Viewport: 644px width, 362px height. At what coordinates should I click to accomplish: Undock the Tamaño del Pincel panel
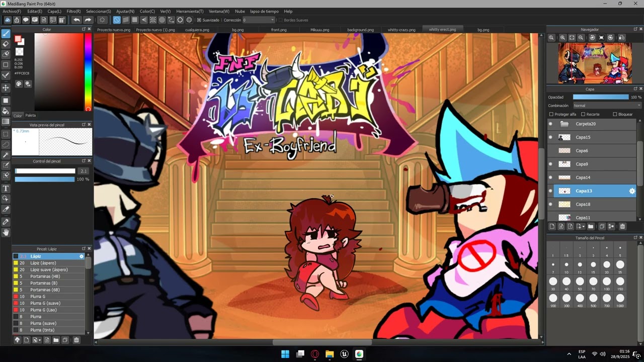pos(634,238)
